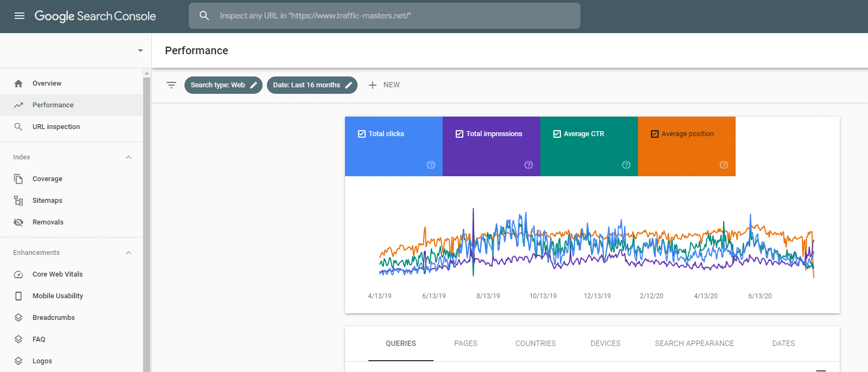Click the 8/13/19 date axis label

pos(488,296)
